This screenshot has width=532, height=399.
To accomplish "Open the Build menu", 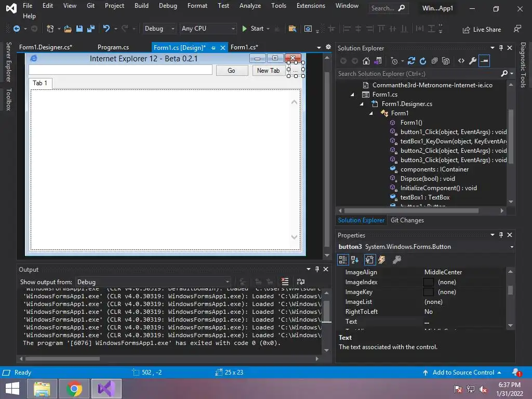I will click(x=141, y=5).
